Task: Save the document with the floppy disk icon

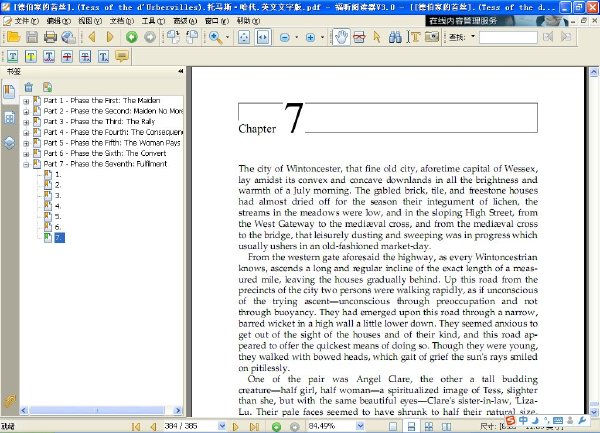Action: (32, 37)
